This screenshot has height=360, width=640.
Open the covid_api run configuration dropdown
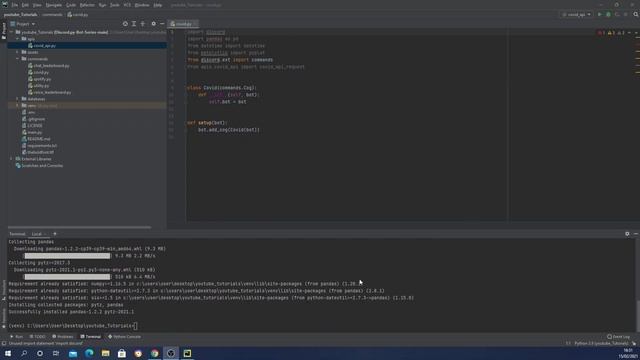[576, 14]
